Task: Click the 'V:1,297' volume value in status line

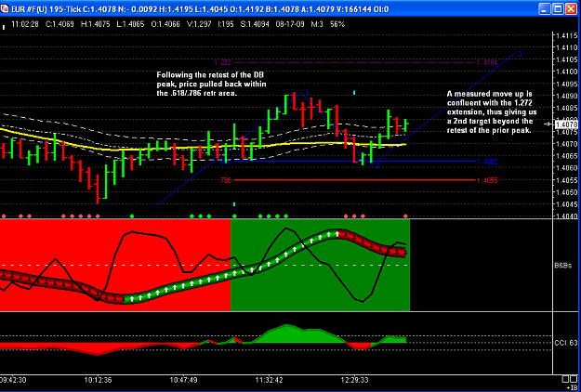Action: pyautogui.click(x=199, y=24)
